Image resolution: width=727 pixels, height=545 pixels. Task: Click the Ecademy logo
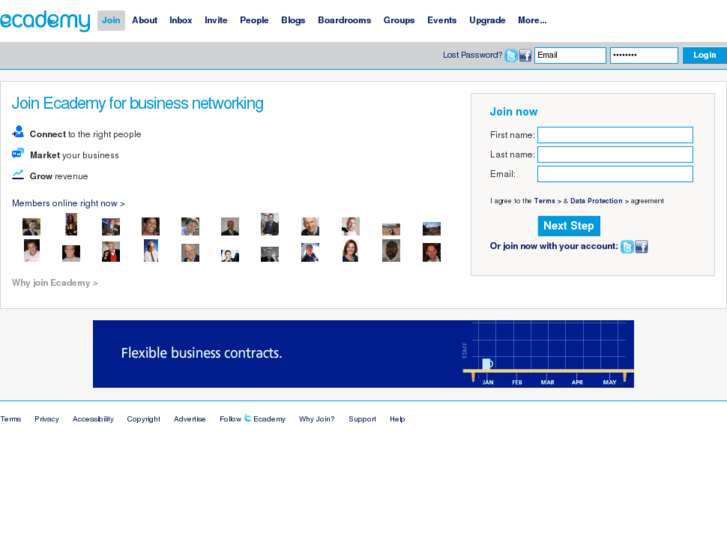tap(45, 21)
